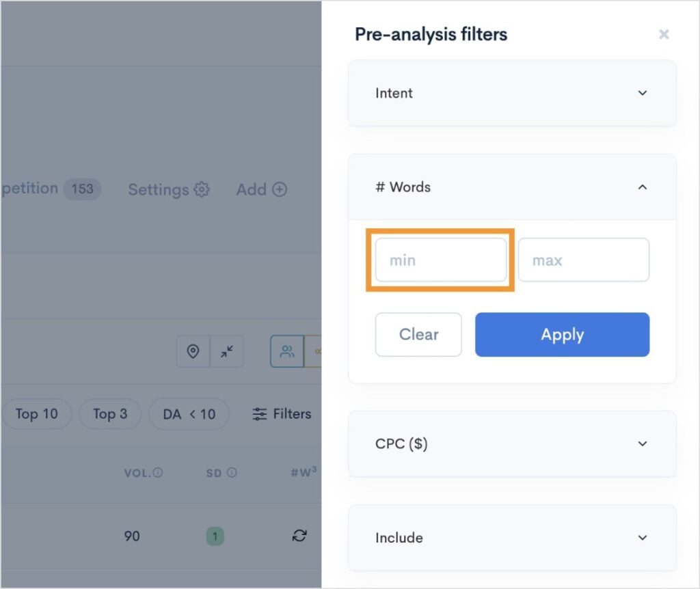Toggle the Top 3 quick filter

(x=110, y=413)
